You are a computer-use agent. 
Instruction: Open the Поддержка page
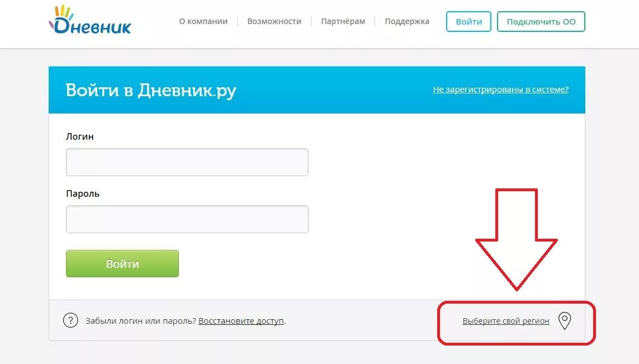[x=407, y=21]
